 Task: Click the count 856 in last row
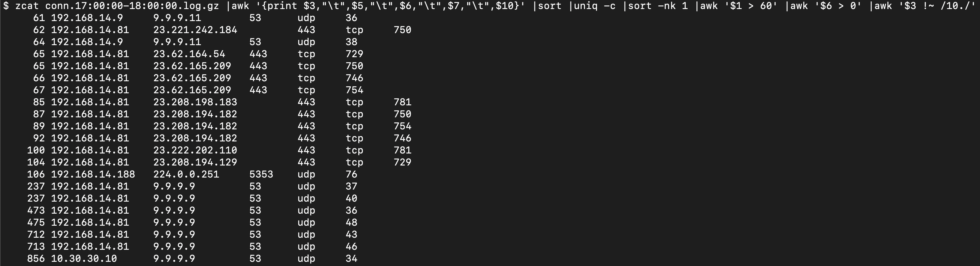pyautogui.click(x=36, y=259)
